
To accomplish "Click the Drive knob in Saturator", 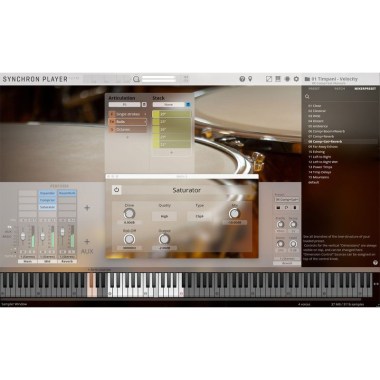I will point(129,214).
